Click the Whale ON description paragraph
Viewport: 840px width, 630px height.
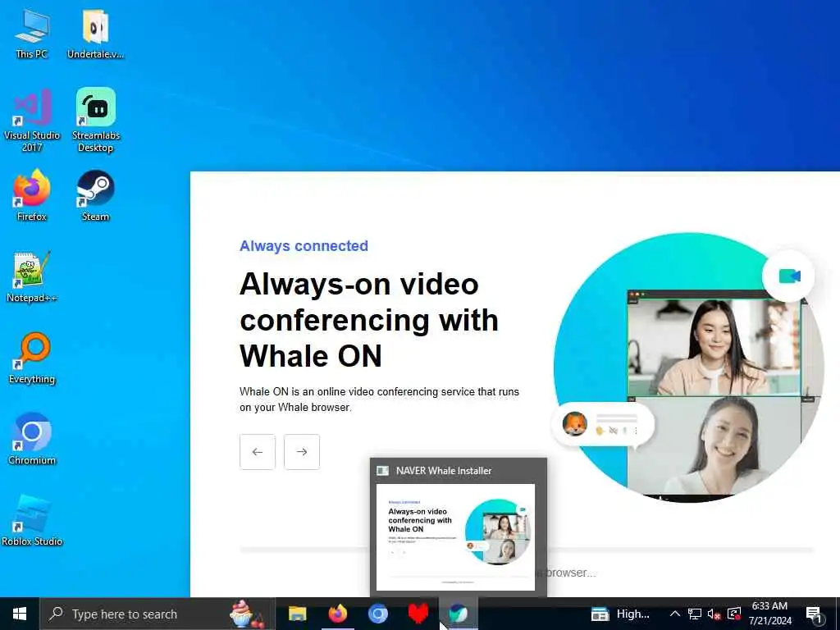(379, 399)
